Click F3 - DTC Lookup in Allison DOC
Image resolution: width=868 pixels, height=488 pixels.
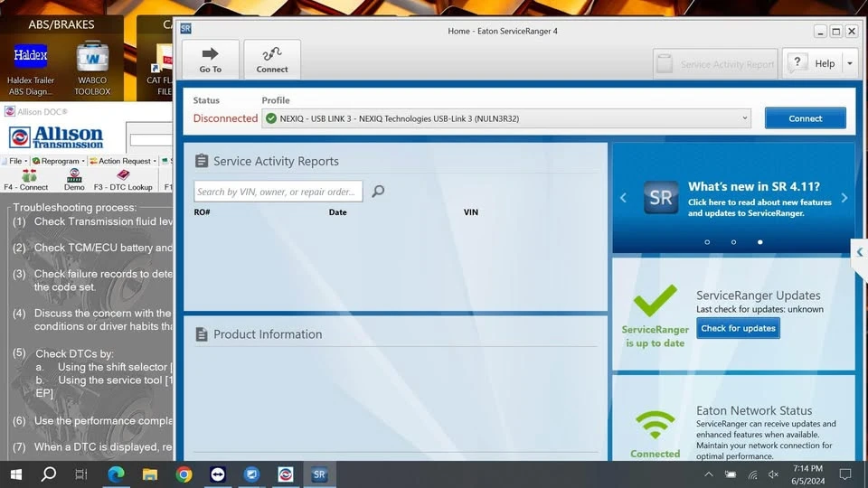123,181
